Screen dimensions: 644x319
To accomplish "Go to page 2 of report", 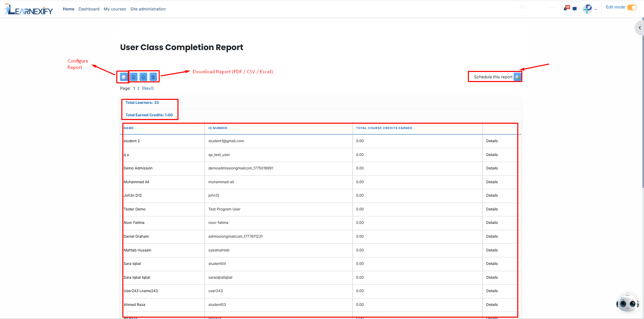I will (x=138, y=88).
